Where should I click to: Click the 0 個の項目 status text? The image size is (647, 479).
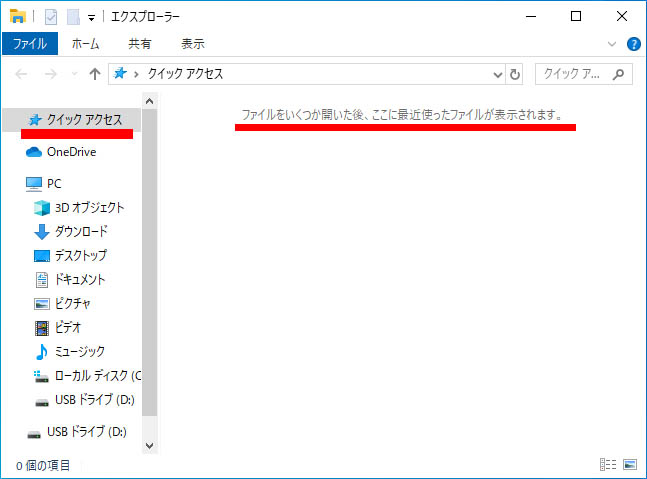pyautogui.click(x=43, y=465)
